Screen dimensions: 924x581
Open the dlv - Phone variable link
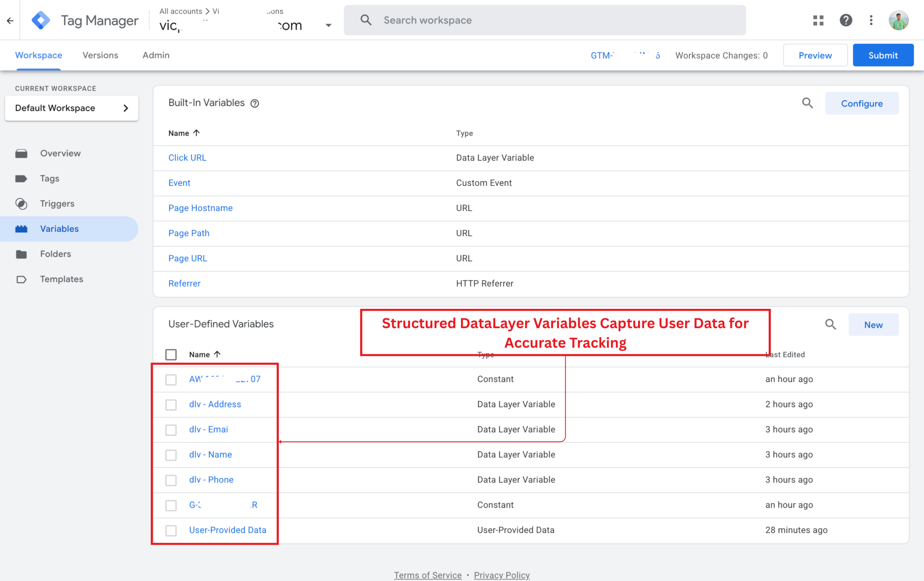pos(211,479)
